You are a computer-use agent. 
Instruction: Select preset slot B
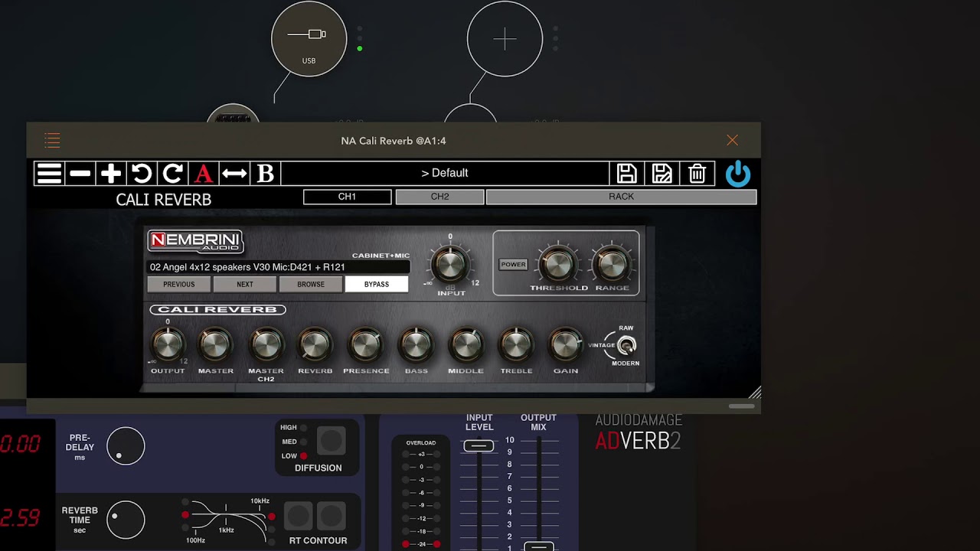click(x=265, y=173)
